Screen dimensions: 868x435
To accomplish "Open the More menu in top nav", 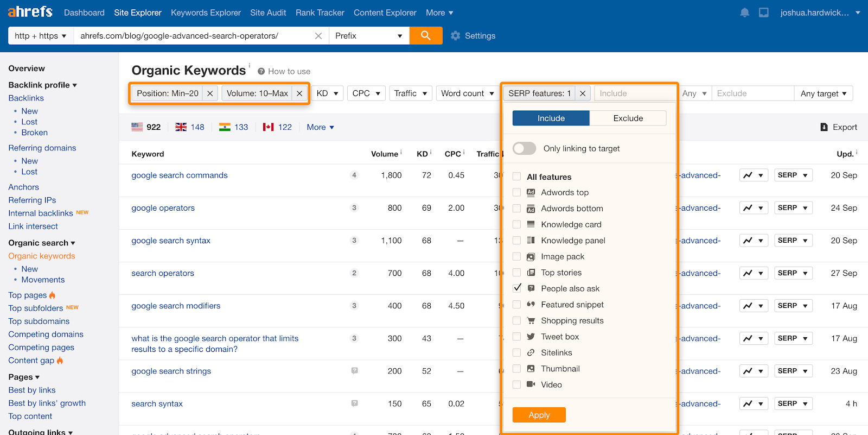I will coord(439,12).
